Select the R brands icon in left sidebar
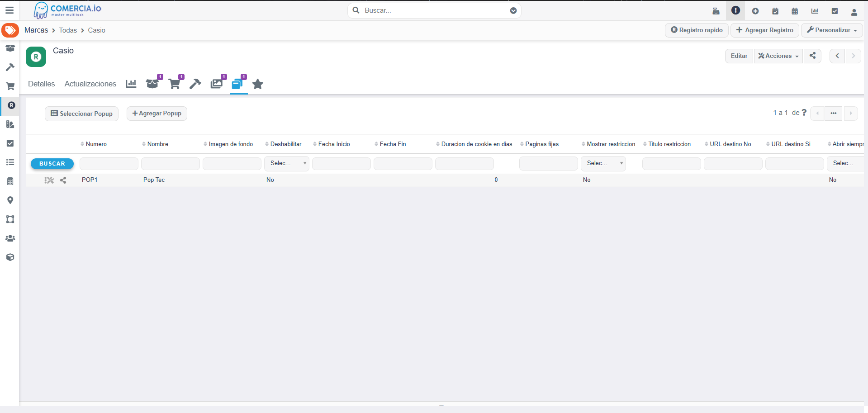The width and height of the screenshot is (868, 413). click(11, 105)
